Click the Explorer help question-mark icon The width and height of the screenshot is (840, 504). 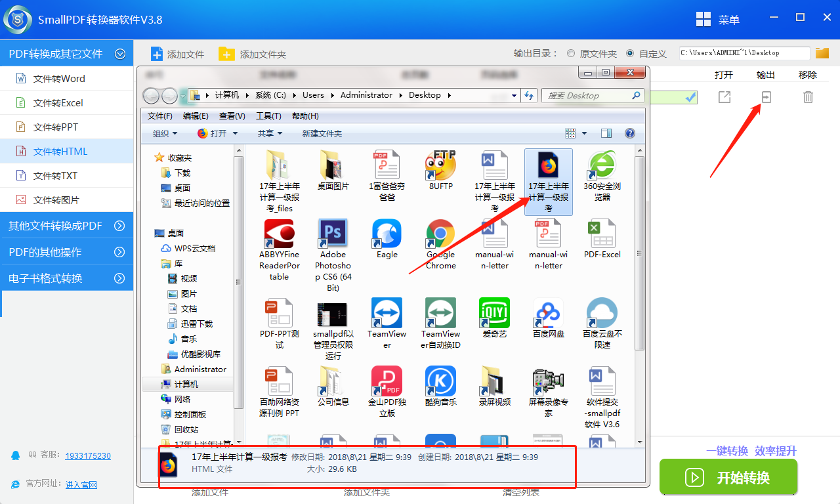point(630,133)
